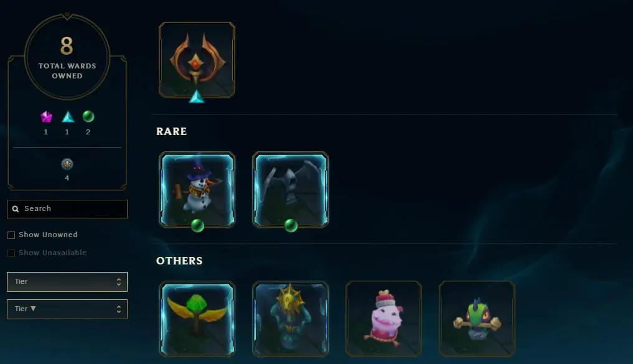Open the Tier descending sort dropdown
The height and width of the screenshot is (364, 633).
[x=67, y=309]
